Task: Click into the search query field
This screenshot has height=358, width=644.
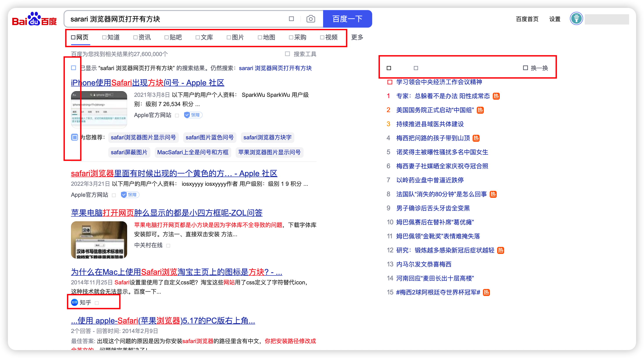Action: (175, 19)
